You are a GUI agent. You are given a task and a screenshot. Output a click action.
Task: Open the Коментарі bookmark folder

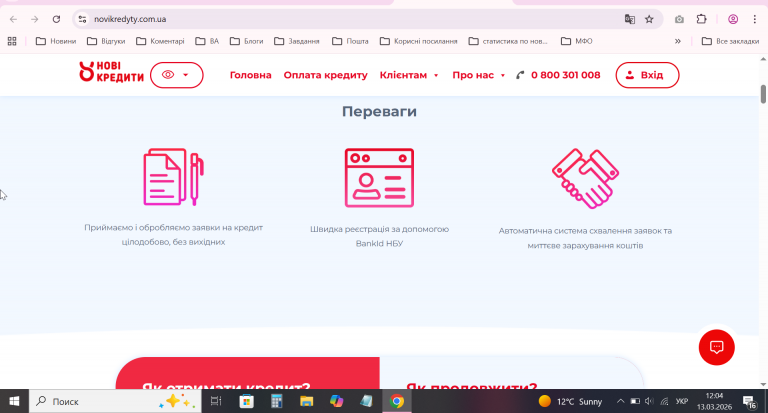(160, 41)
